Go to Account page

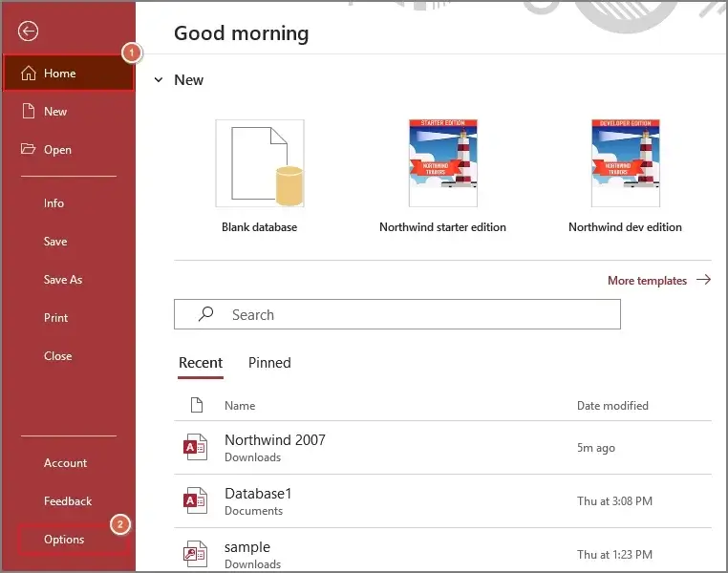[x=65, y=463]
